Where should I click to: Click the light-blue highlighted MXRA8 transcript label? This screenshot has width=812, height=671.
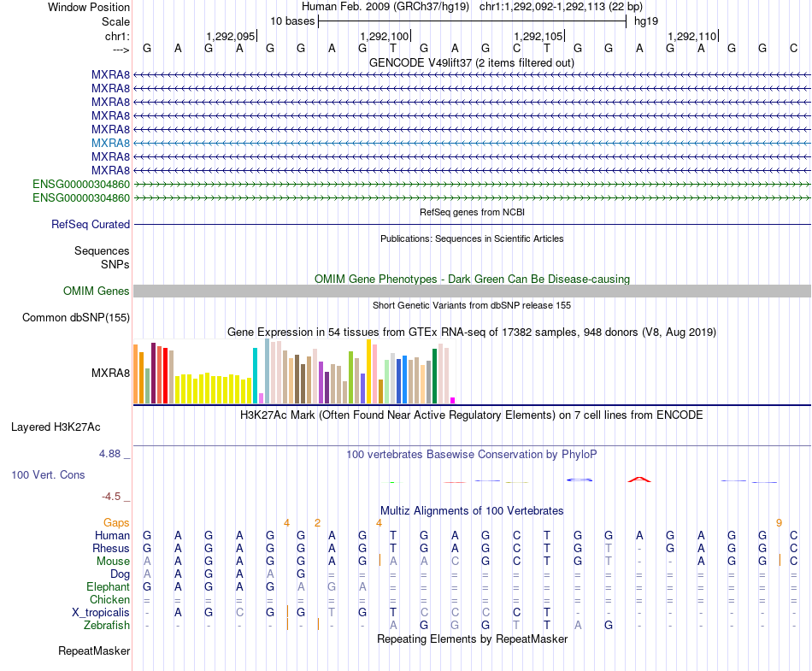pos(110,143)
